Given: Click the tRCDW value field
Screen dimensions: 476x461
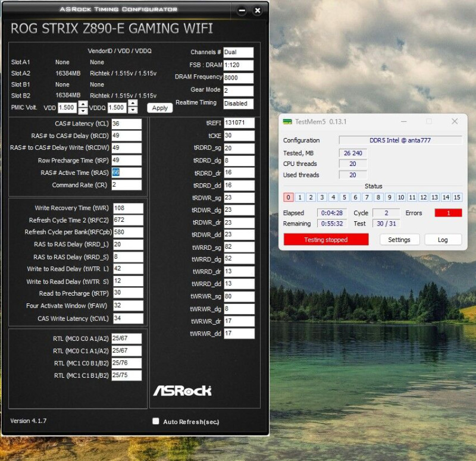Looking at the screenshot, I should [127, 148].
